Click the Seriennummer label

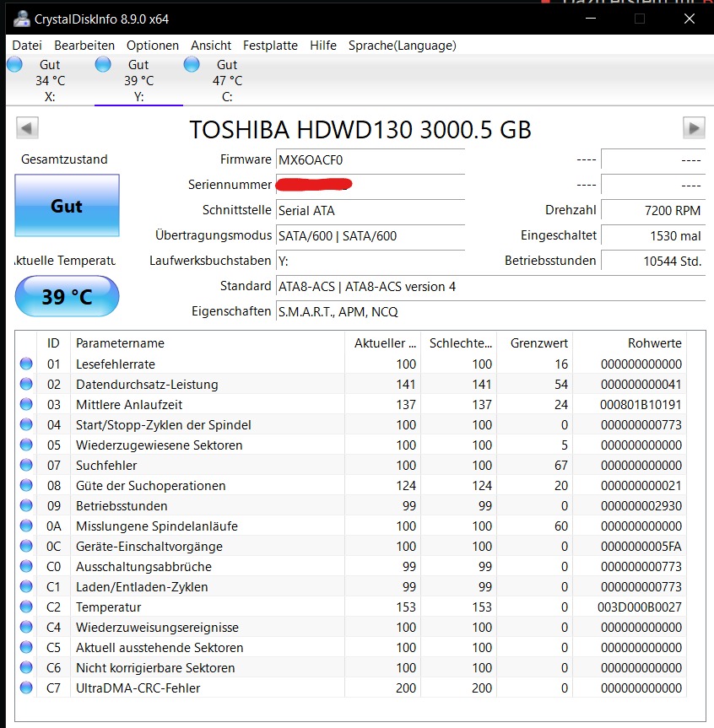[x=230, y=185]
